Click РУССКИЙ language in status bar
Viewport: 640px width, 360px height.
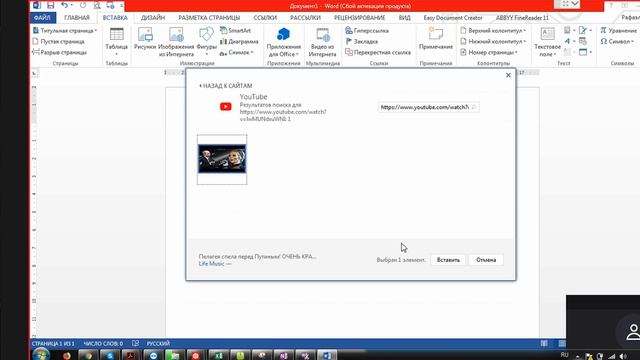click(x=158, y=344)
